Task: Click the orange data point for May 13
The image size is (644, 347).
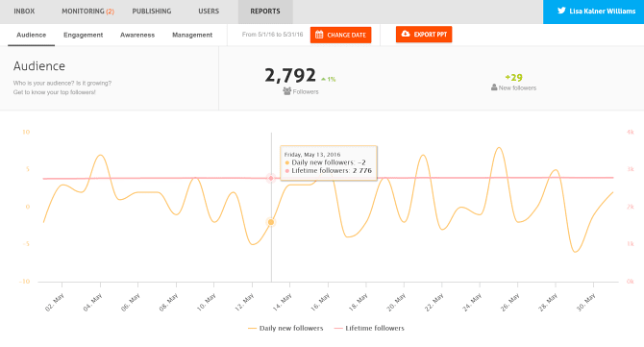Action: pyautogui.click(x=271, y=222)
